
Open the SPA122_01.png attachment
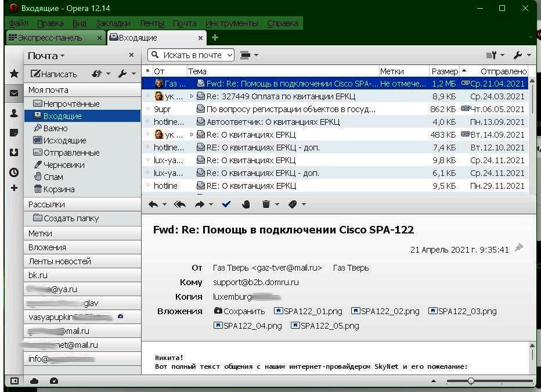[308, 311]
